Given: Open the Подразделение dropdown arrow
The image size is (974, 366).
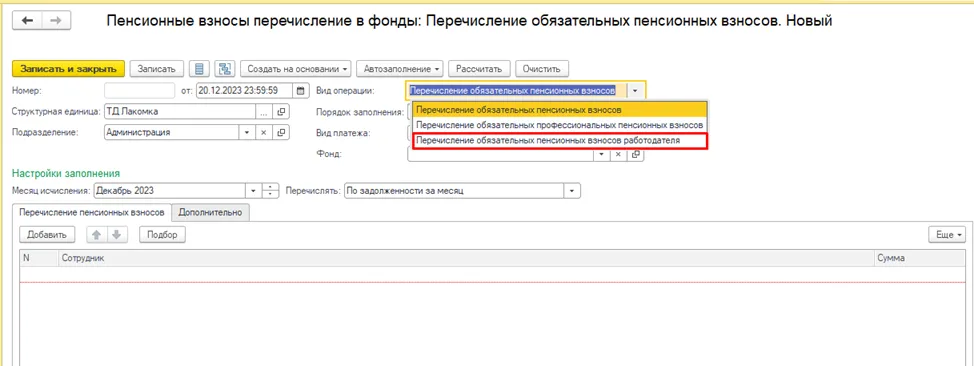Looking at the screenshot, I should (x=247, y=133).
